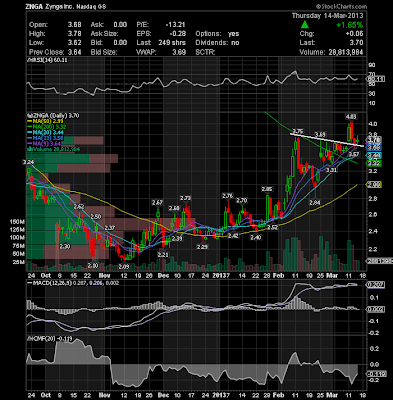
Task: Click the green up-arrow change indicator
Action: pyautogui.click(x=305, y=25)
